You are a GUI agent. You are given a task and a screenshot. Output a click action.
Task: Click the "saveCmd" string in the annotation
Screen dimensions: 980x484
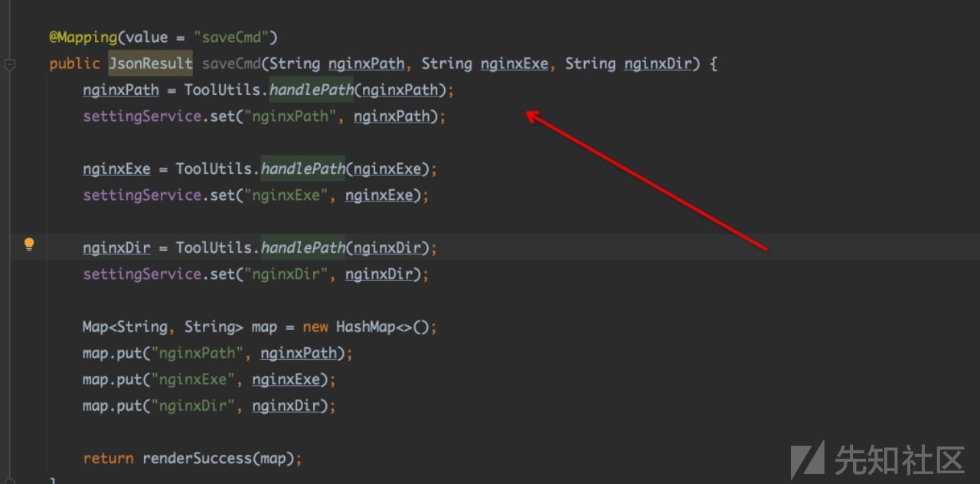231,37
